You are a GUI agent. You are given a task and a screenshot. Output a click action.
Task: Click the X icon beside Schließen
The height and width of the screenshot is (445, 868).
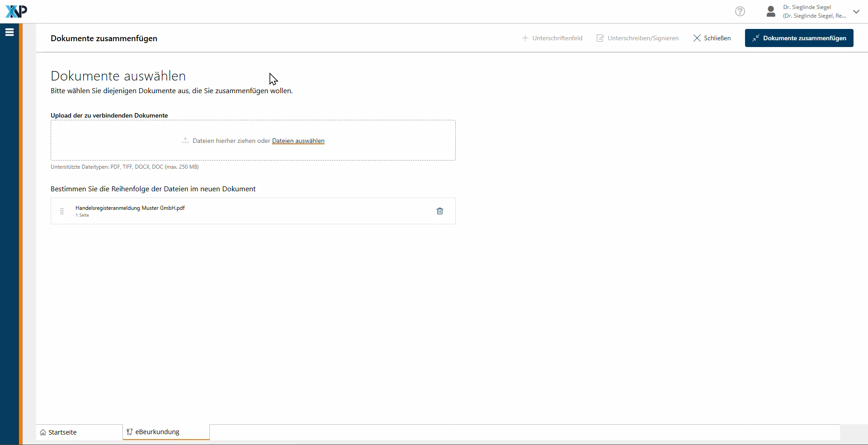tap(697, 38)
